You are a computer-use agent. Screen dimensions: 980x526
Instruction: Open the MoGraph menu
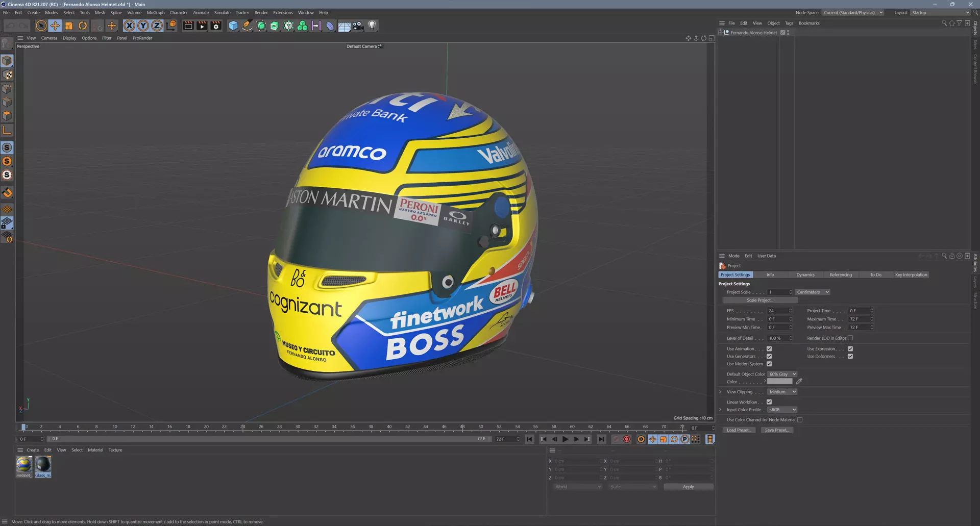click(156, 13)
